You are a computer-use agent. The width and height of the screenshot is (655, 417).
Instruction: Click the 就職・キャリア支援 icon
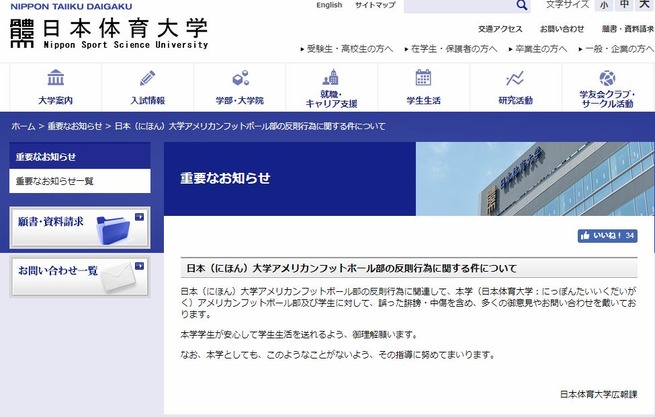pos(331,77)
